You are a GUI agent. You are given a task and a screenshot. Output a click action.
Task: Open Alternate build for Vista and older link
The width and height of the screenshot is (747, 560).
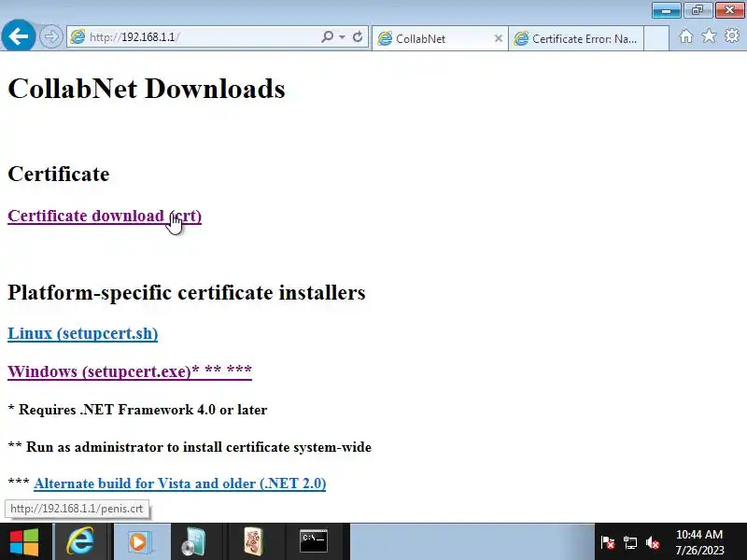tap(179, 483)
